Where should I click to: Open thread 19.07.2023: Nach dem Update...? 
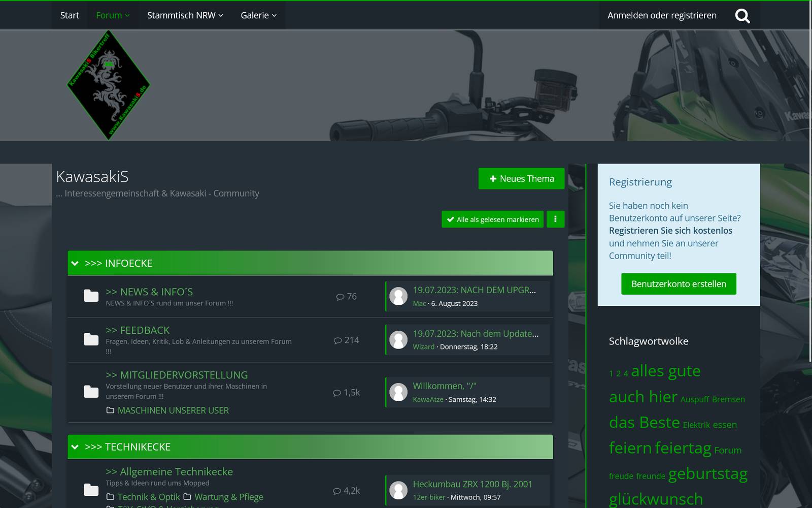[x=476, y=334]
